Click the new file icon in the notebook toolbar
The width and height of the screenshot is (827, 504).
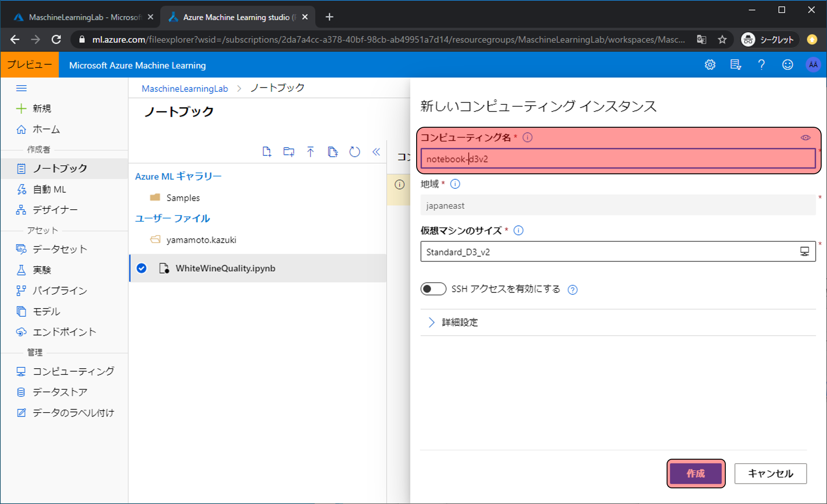(267, 152)
